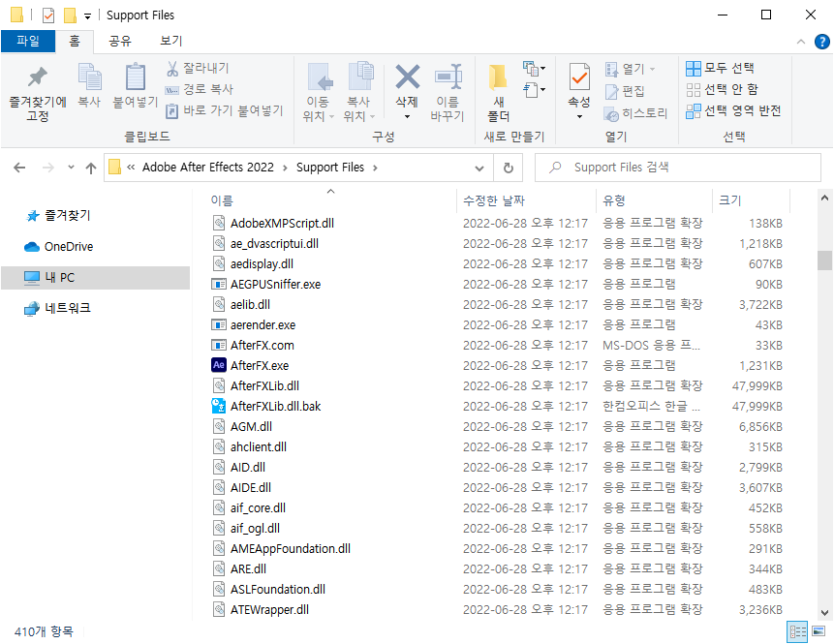Sort by the 이름 column header
The height and width of the screenshot is (644, 834).
pyautogui.click(x=222, y=200)
